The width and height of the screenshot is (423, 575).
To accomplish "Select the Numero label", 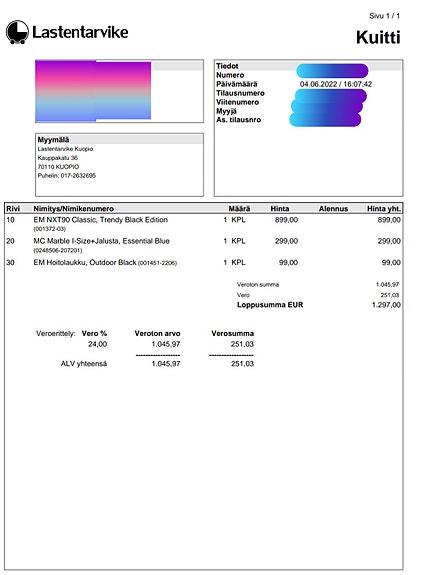I will pos(230,75).
